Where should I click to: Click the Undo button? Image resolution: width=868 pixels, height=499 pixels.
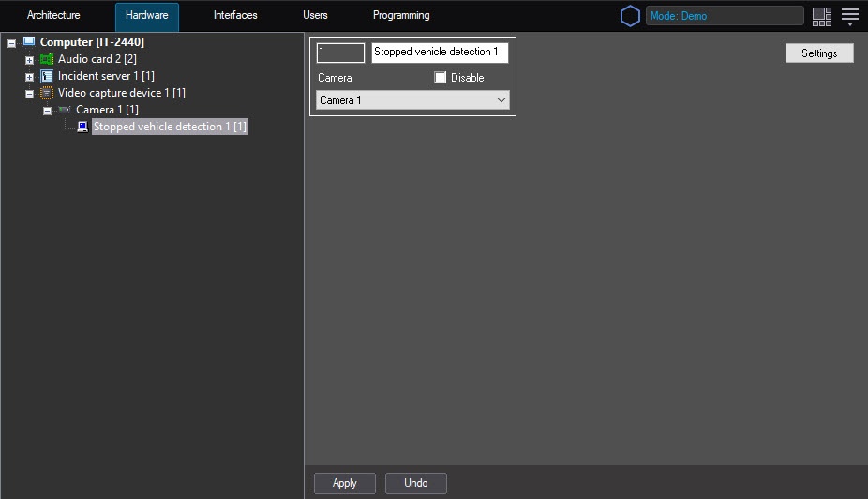[416, 483]
